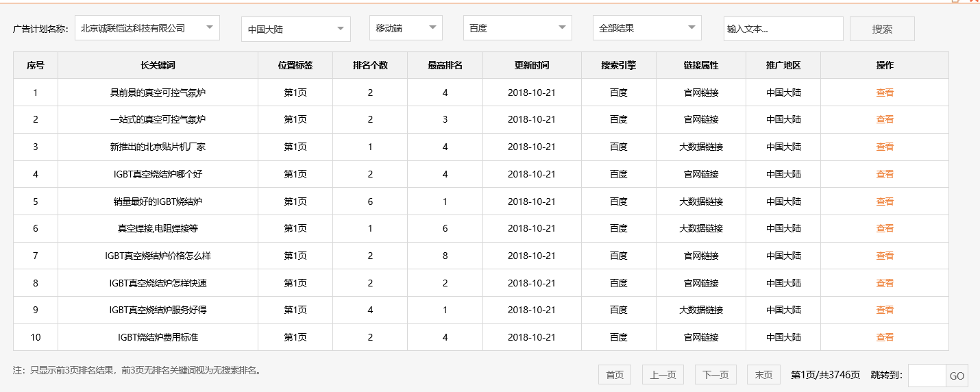The height and width of the screenshot is (392, 980).
Task: Click 2018-10-21 date in 一站式的真空可控气氛炉 row
Action: coord(532,119)
